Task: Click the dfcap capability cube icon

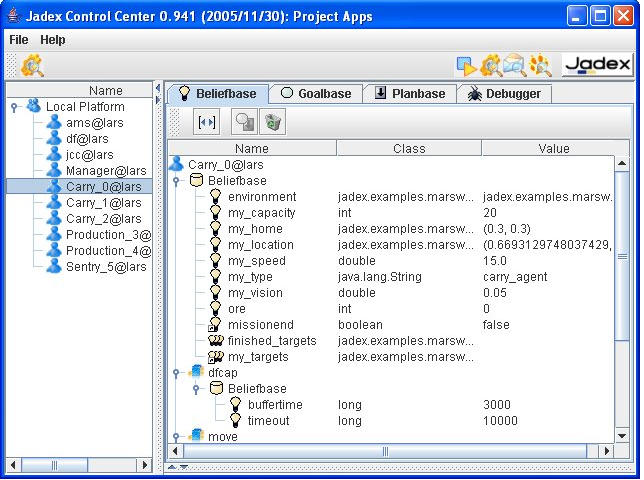Action: click(196, 372)
